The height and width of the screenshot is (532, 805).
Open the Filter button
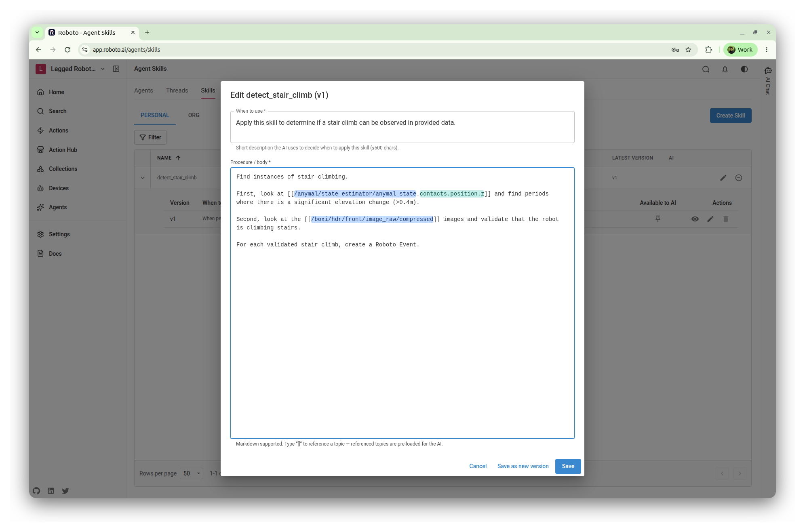pyautogui.click(x=150, y=137)
